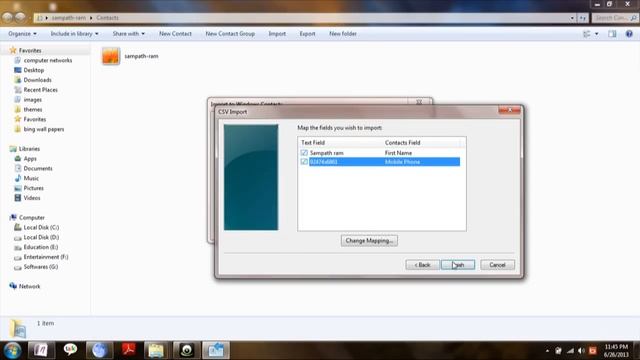Viewport: 640px width, 360px height.
Task: Open the Apps library
Action: coord(30,158)
